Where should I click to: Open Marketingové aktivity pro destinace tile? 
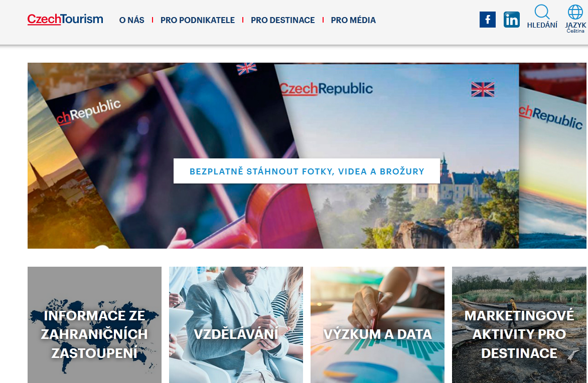pos(519,325)
